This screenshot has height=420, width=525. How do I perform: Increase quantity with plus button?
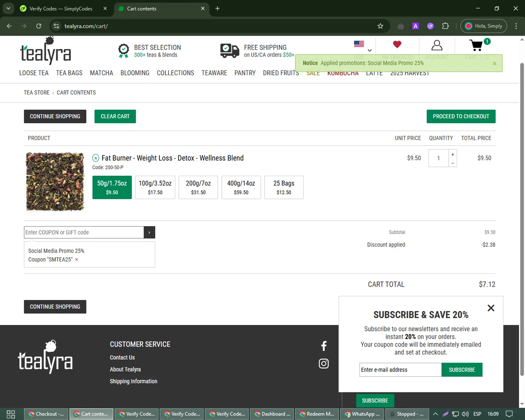click(x=453, y=154)
